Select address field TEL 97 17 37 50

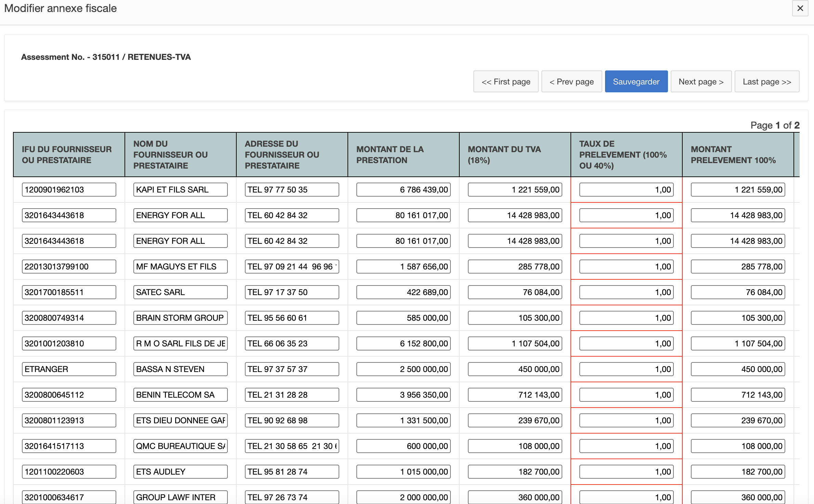(292, 292)
